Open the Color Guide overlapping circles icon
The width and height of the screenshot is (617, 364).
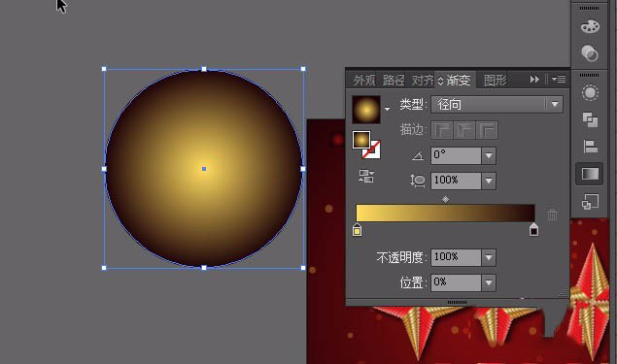590,53
